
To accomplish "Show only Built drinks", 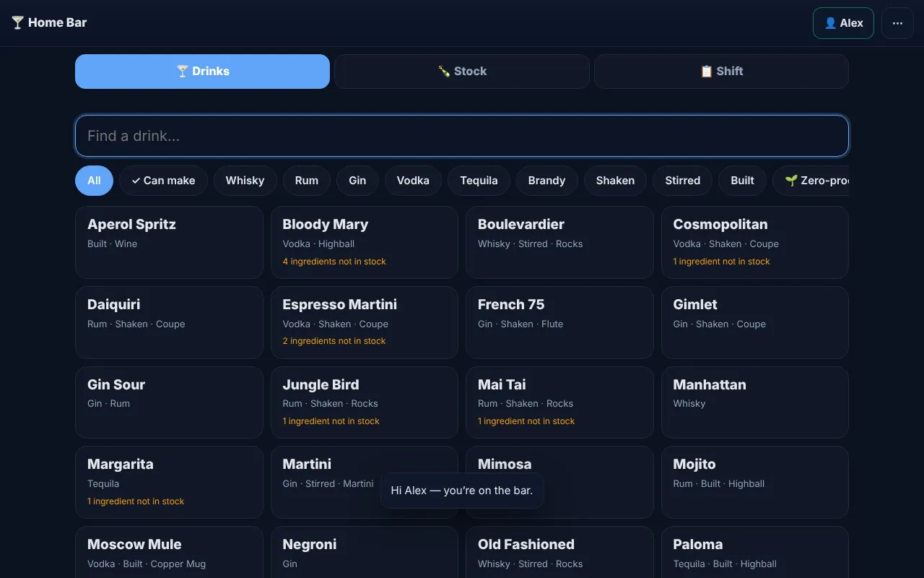I will pos(742,181).
